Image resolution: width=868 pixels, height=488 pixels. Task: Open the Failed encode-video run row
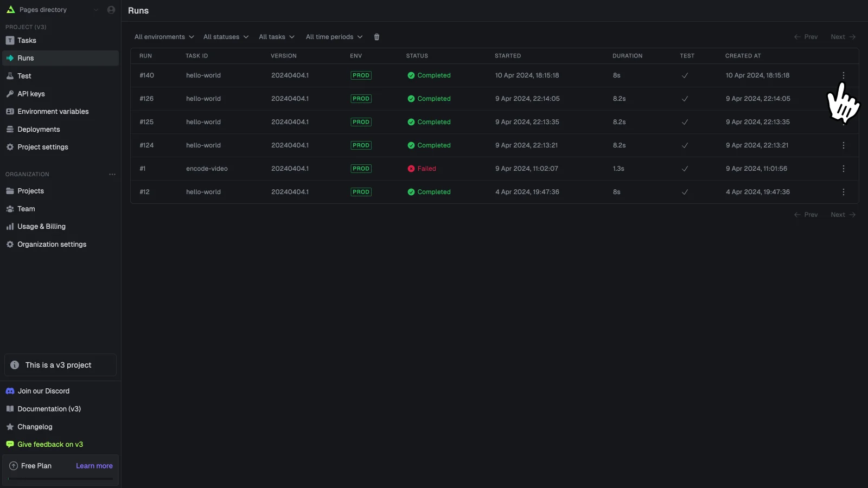(x=494, y=169)
